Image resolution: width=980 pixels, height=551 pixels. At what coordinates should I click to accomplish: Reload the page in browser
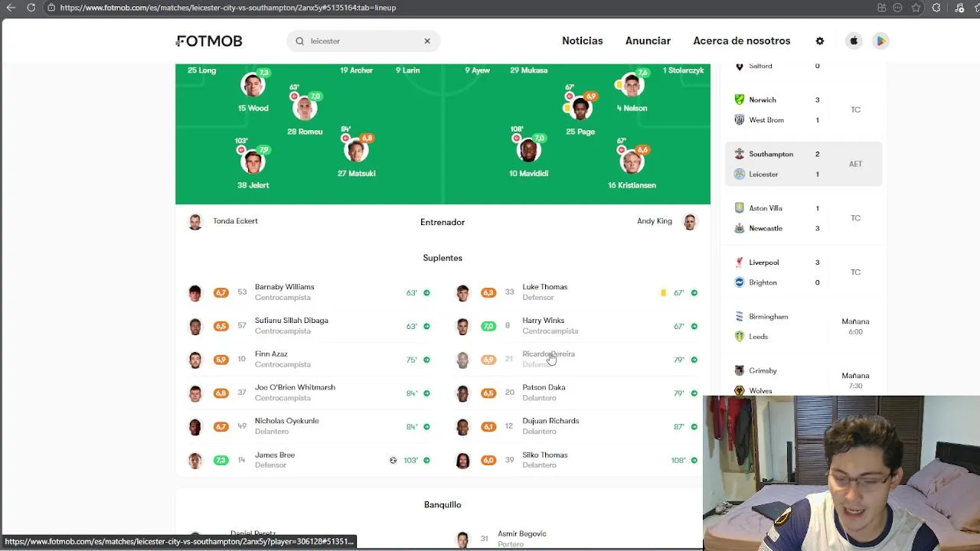(31, 8)
